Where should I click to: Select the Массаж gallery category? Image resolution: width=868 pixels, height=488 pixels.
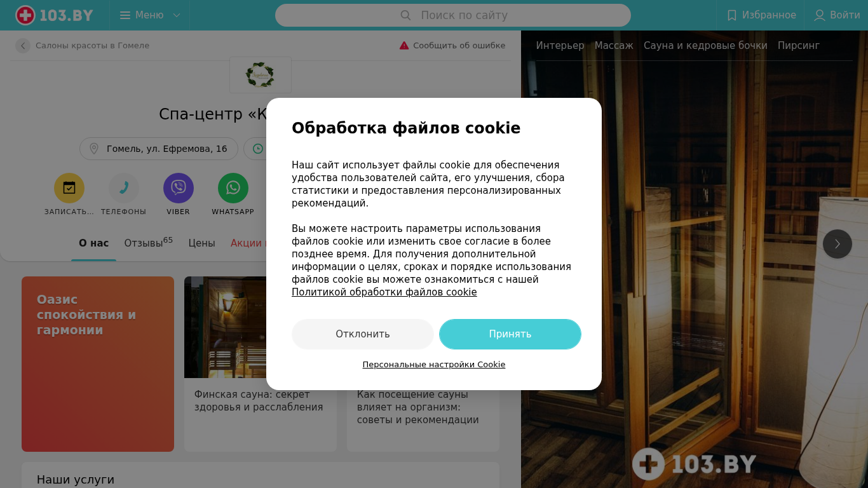click(614, 46)
